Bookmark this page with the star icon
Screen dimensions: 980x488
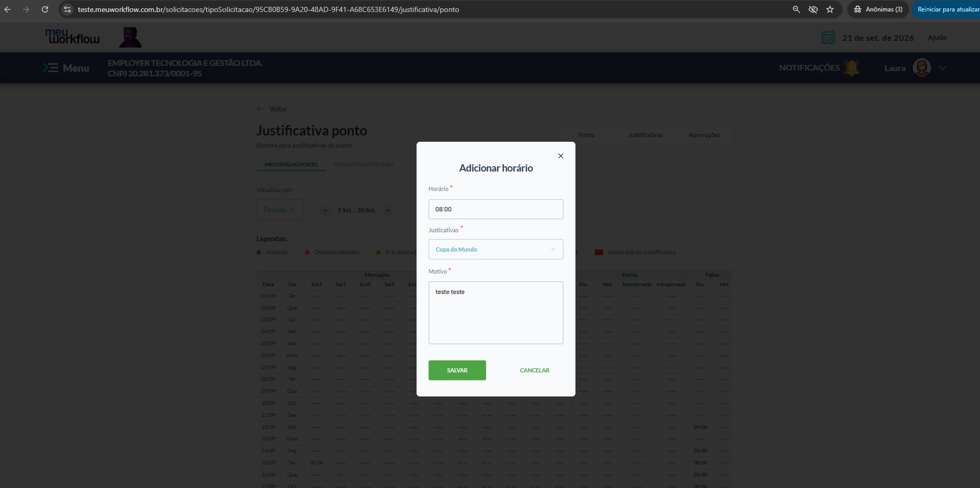coord(830,9)
